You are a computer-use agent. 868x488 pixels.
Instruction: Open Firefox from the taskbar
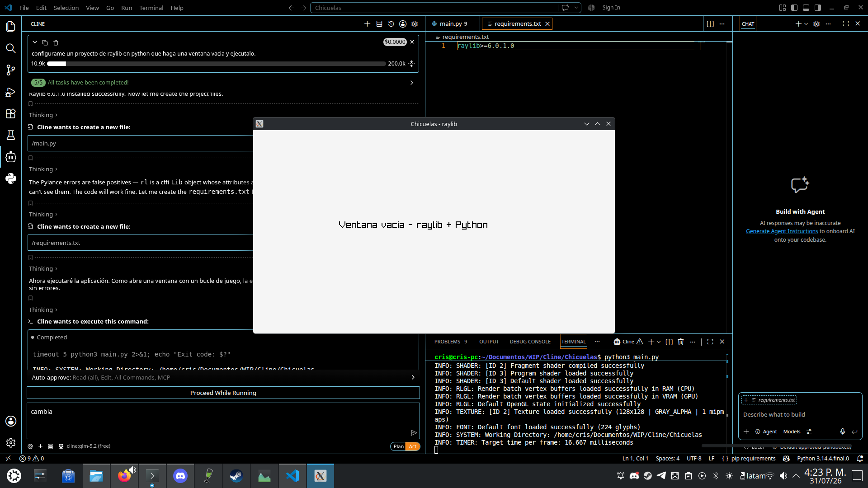click(124, 476)
